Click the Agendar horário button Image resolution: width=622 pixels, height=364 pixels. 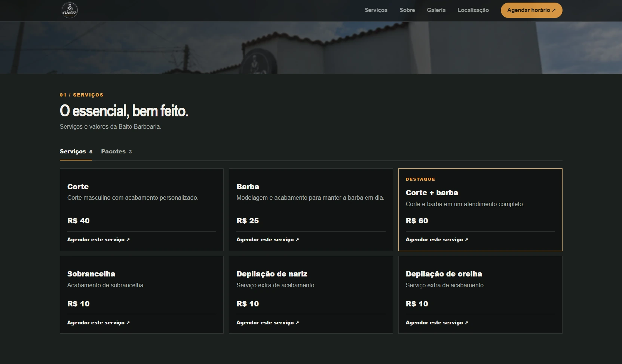[531, 10]
